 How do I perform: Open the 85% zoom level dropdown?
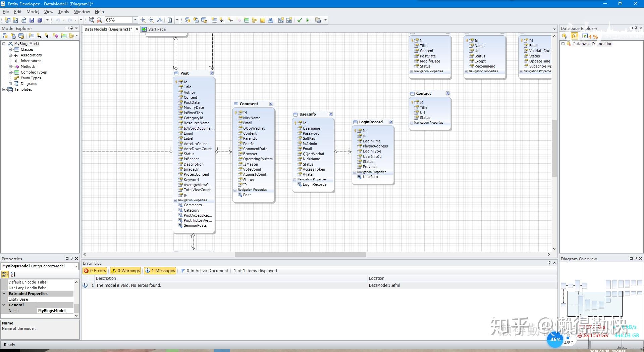coord(136,20)
